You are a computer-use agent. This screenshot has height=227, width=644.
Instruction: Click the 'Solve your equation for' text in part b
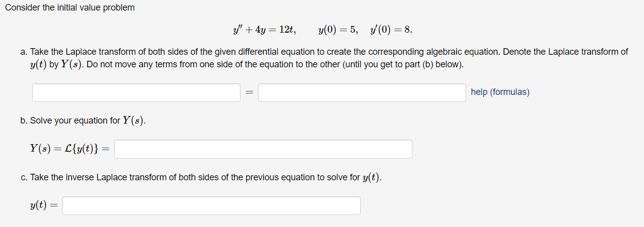tap(75, 121)
